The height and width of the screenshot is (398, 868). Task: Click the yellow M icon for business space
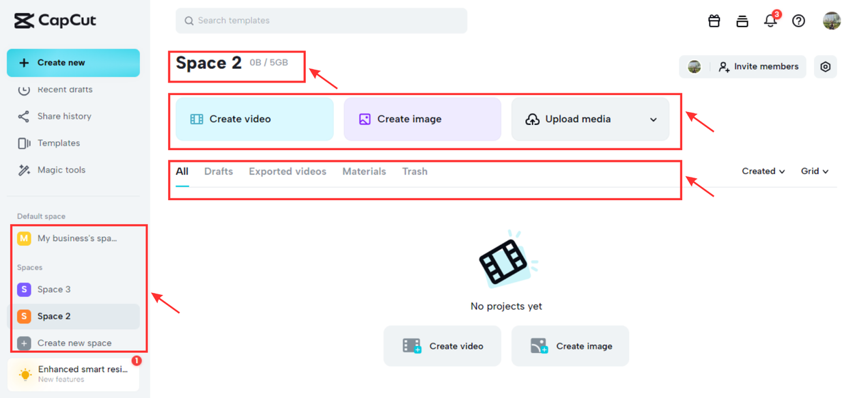pyautogui.click(x=24, y=238)
